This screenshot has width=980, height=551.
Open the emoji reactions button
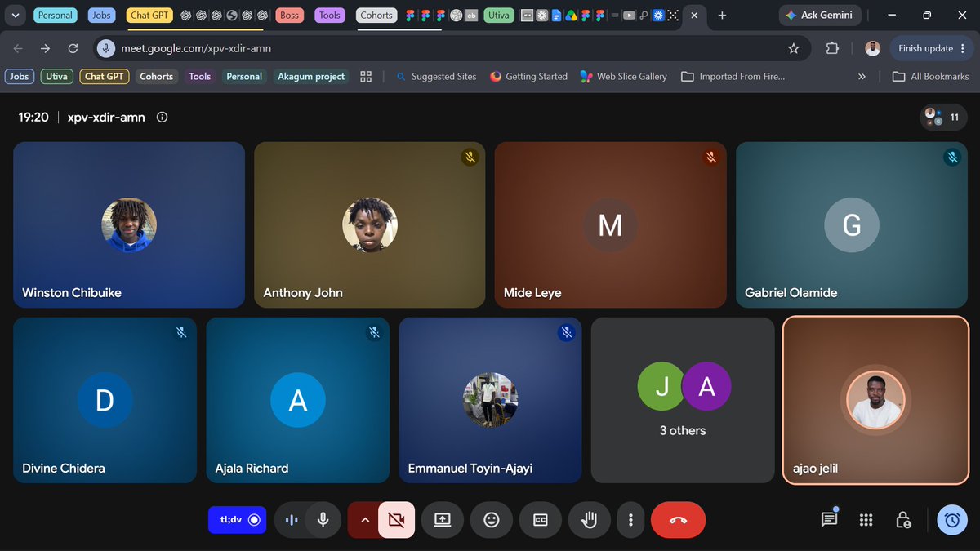pyautogui.click(x=492, y=519)
